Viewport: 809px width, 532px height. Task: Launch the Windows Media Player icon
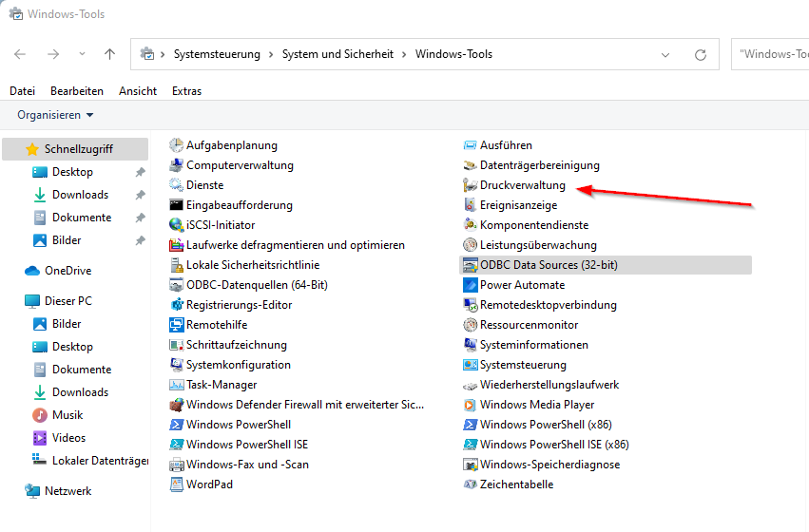click(x=470, y=405)
